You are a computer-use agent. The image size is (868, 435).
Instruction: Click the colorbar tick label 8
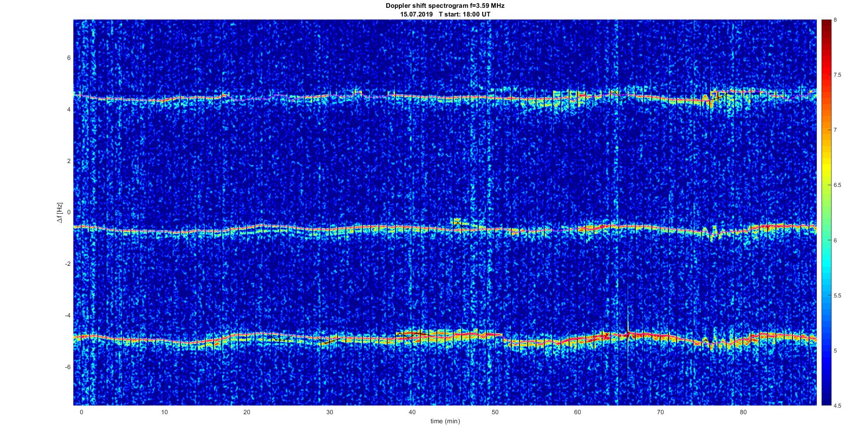[835, 20]
